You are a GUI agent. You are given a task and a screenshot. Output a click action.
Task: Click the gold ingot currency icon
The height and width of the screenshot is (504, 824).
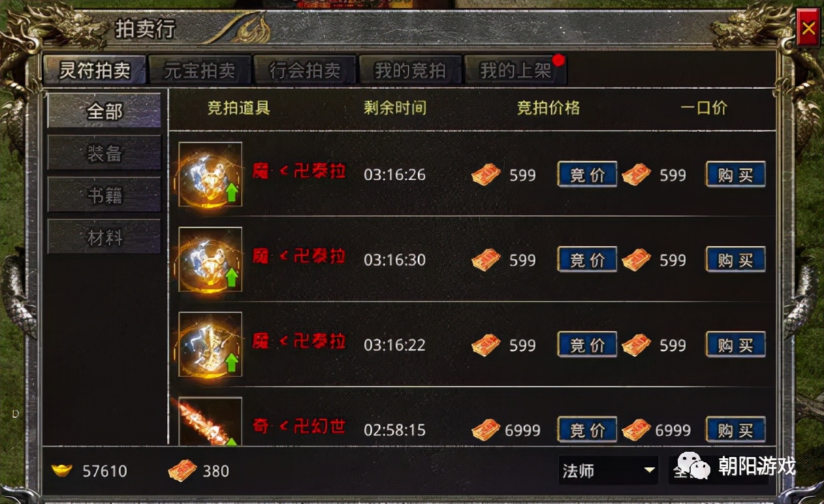(61, 471)
